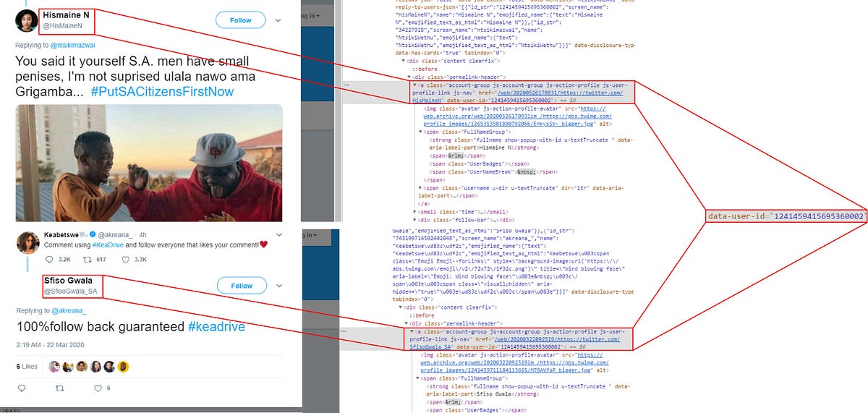Click the retweet icon showing 617

pyautogui.click(x=88, y=258)
